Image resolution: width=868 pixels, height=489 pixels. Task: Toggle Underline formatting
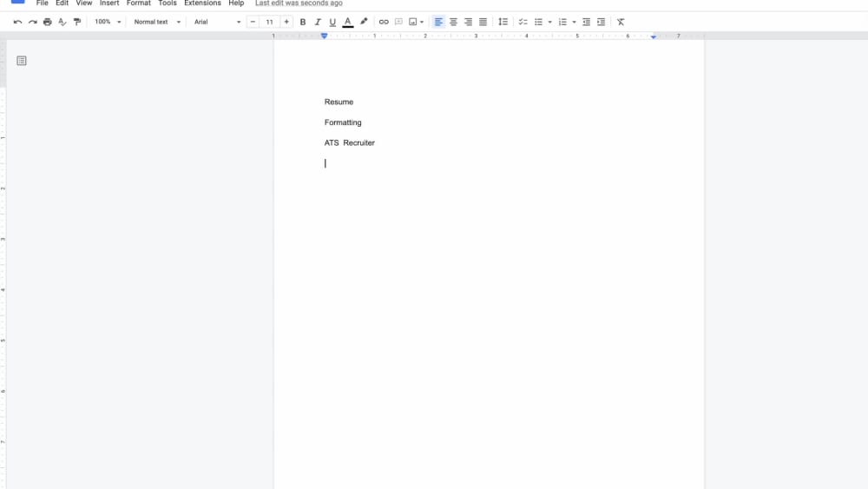(x=332, y=23)
